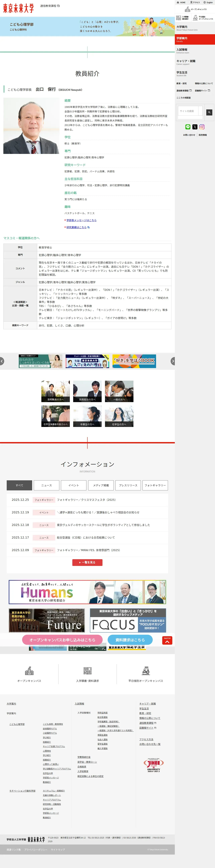215x868 pixels.
Task: Click the オープンキャンパス building icon near footer
Action: click(29, 670)
